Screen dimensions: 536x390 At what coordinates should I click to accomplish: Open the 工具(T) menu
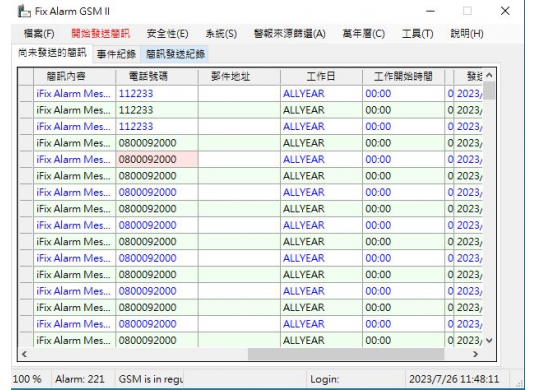(x=417, y=34)
